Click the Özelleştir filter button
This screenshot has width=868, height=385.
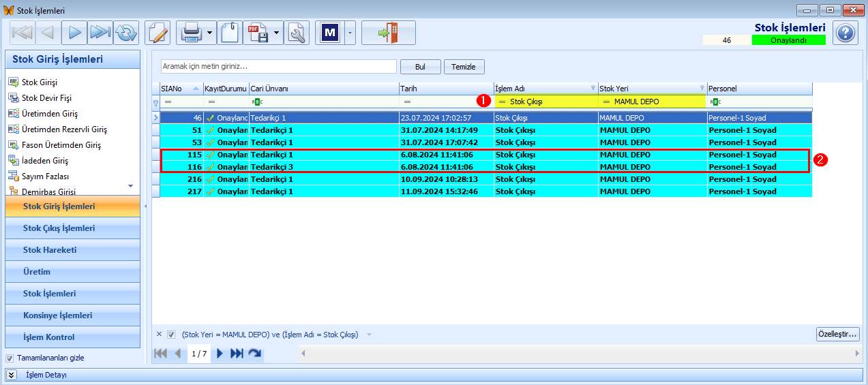coord(837,334)
